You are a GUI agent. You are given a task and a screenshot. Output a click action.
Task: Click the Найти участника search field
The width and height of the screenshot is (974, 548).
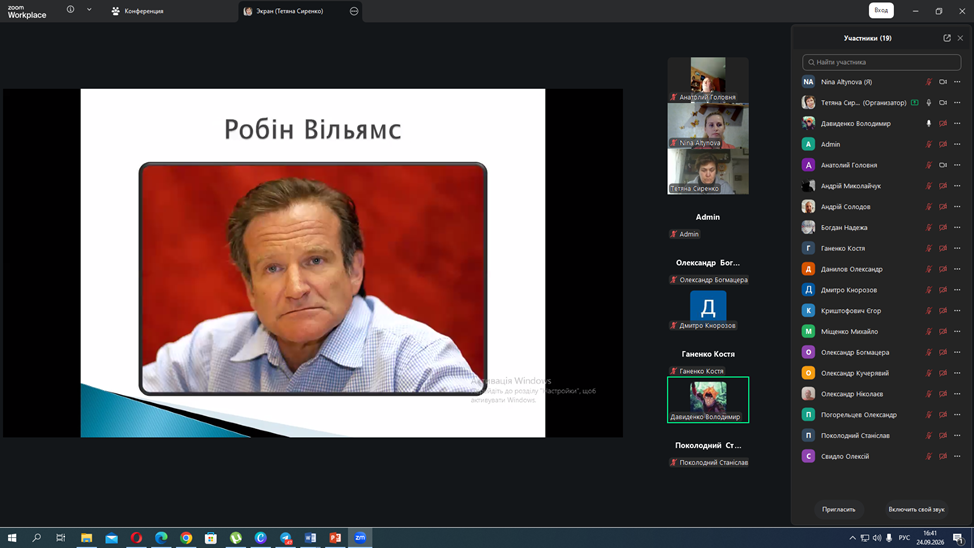pyautogui.click(x=881, y=62)
